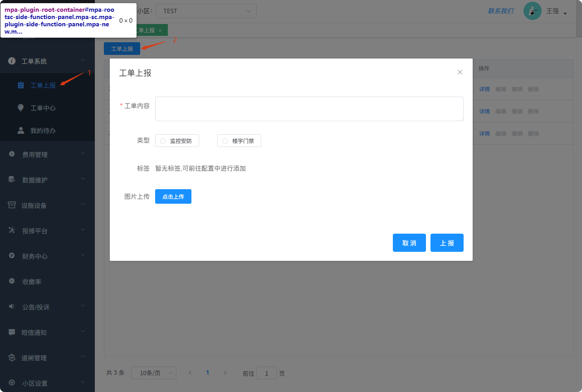Click the 上报 submit button

pyautogui.click(x=447, y=243)
